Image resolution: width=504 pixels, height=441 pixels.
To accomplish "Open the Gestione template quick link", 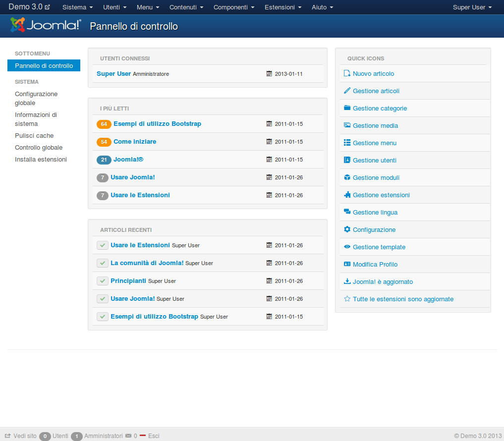I will point(379,247).
